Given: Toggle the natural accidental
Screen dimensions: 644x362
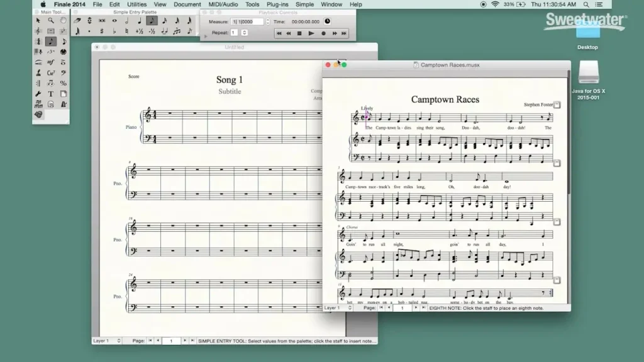Looking at the screenshot, I should point(127,31).
